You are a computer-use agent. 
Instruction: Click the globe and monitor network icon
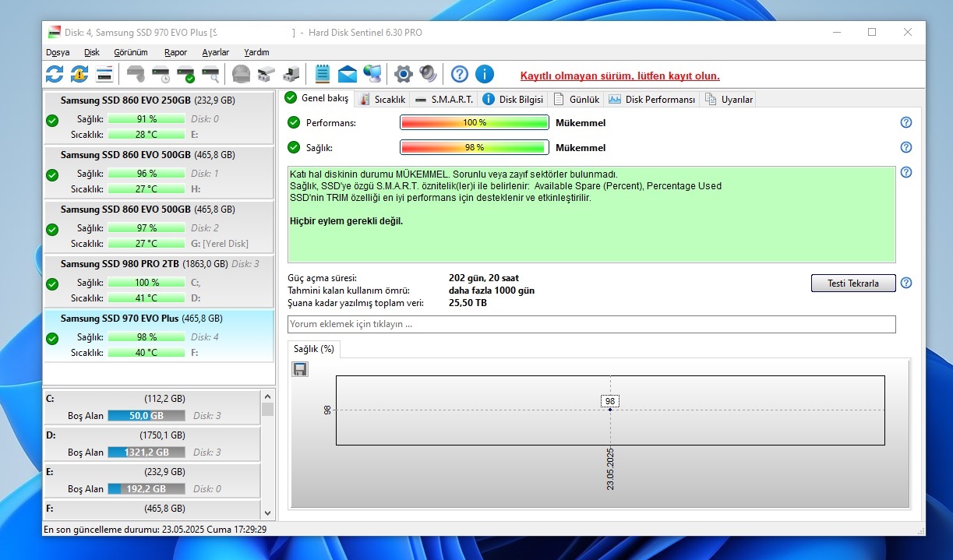372,74
